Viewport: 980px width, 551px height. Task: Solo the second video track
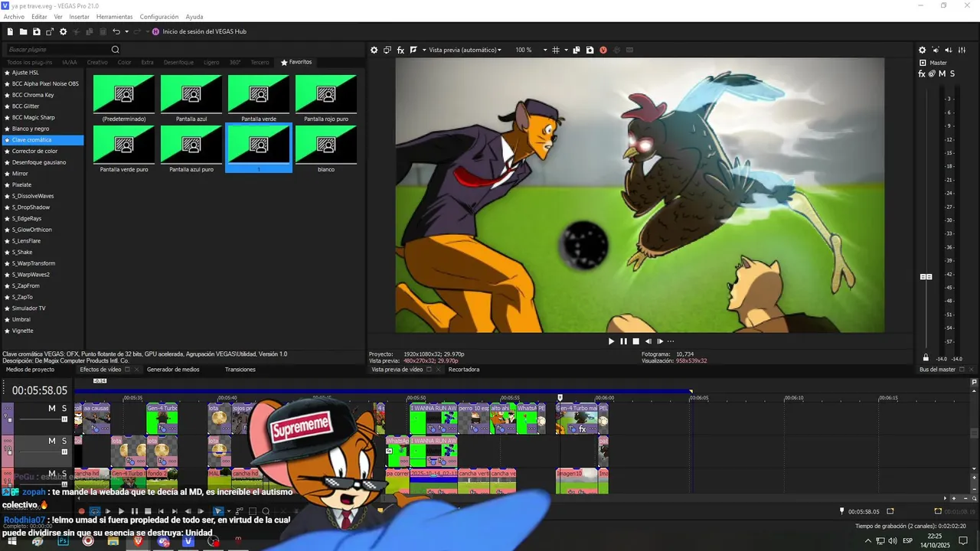(x=64, y=441)
